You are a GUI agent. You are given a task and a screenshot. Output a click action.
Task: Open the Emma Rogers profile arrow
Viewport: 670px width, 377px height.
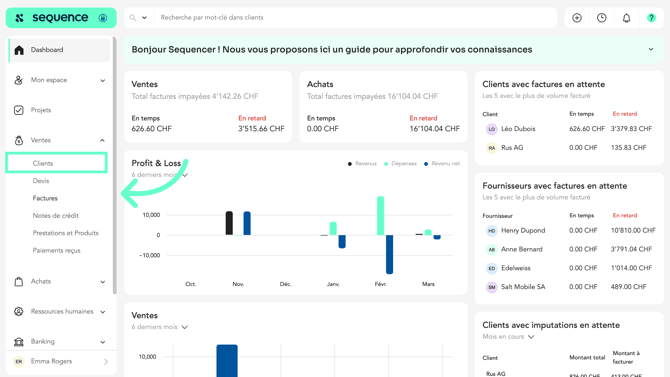pyautogui.click(x=106, y=362)
